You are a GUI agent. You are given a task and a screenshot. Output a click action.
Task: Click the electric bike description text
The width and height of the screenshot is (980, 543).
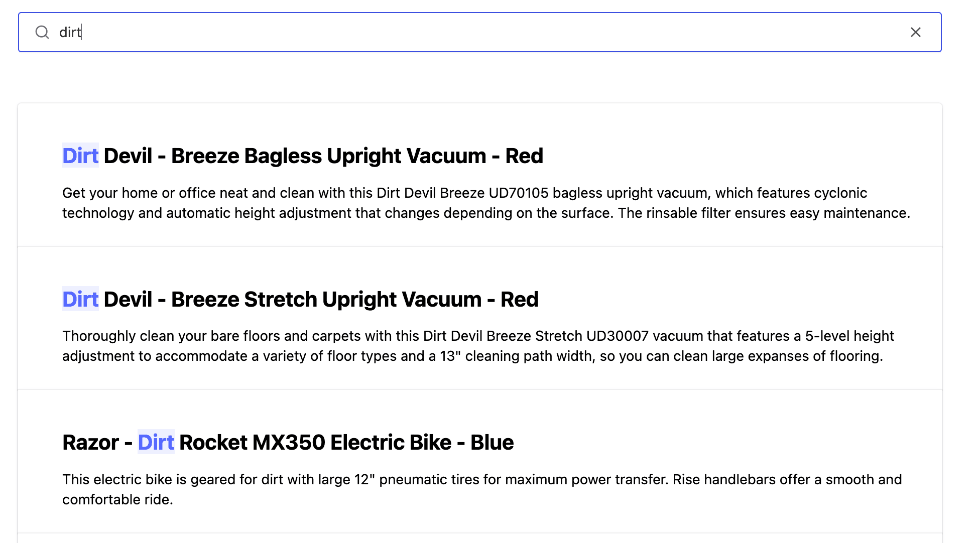point(482,489)
